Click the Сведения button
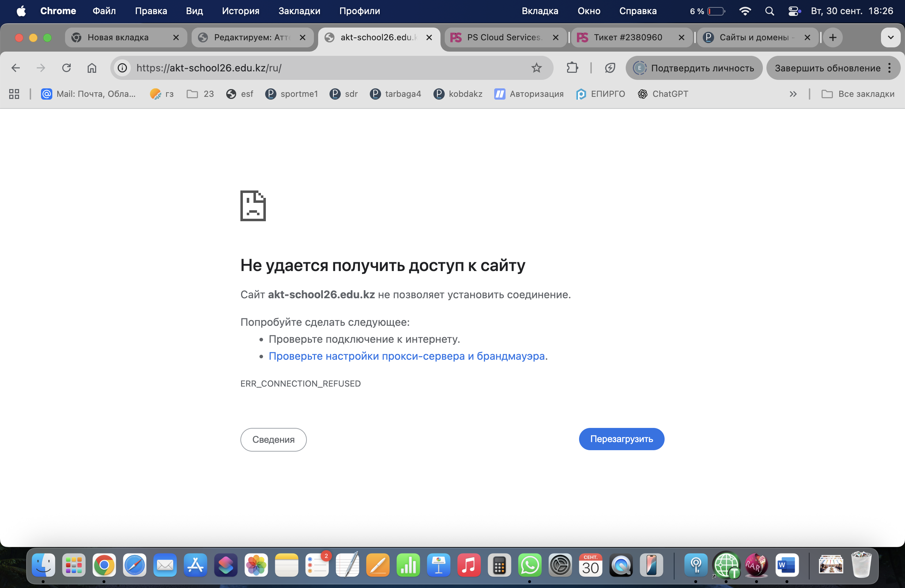The width and height of the screenshot is (905, 588). (x=273, y=439)
